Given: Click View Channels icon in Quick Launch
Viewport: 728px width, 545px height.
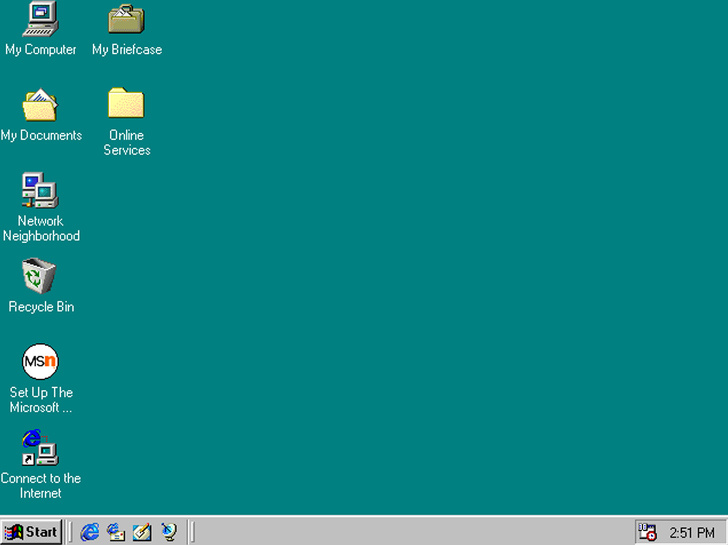Looking at the screenshot, I should pyautogui.click(x=169, y=532).
